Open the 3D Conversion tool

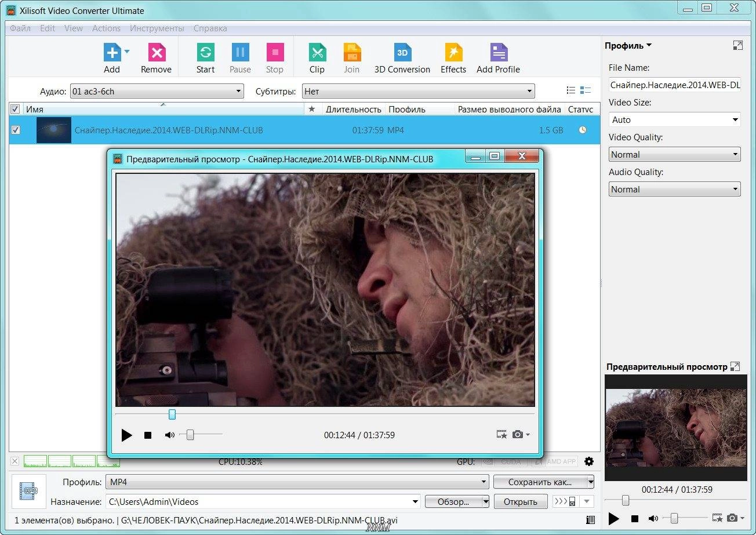[x=402, y=53]
